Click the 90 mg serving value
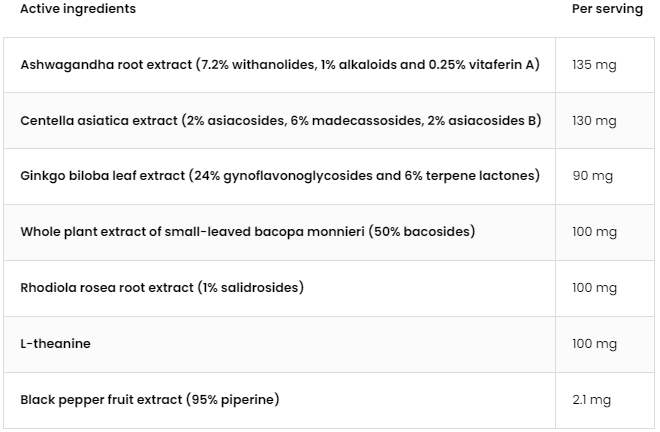 point(592,176)
